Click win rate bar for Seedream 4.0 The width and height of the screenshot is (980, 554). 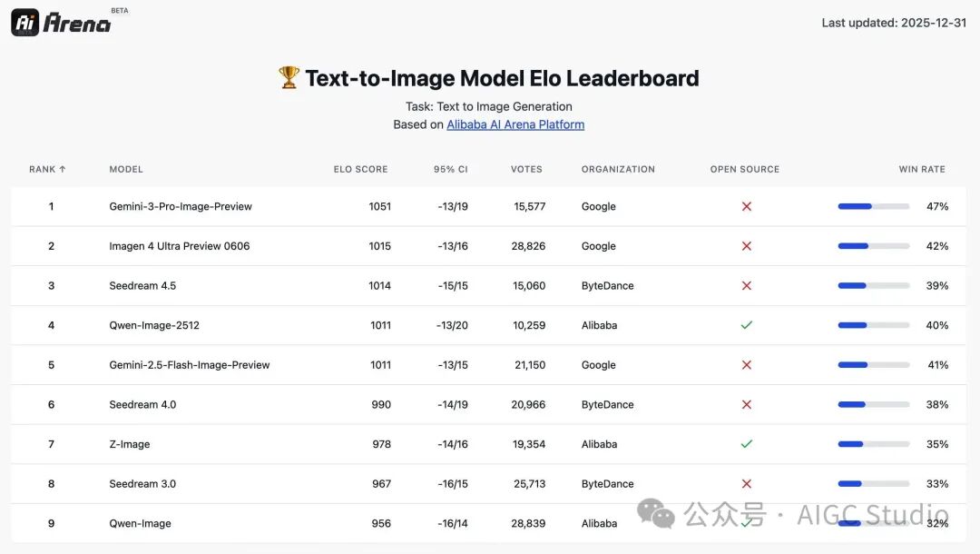click(x=873, y=404)
